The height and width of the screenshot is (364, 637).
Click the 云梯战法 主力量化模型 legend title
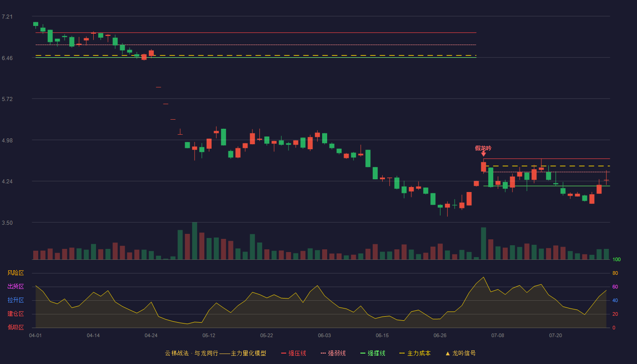click(x=215, y=353)
